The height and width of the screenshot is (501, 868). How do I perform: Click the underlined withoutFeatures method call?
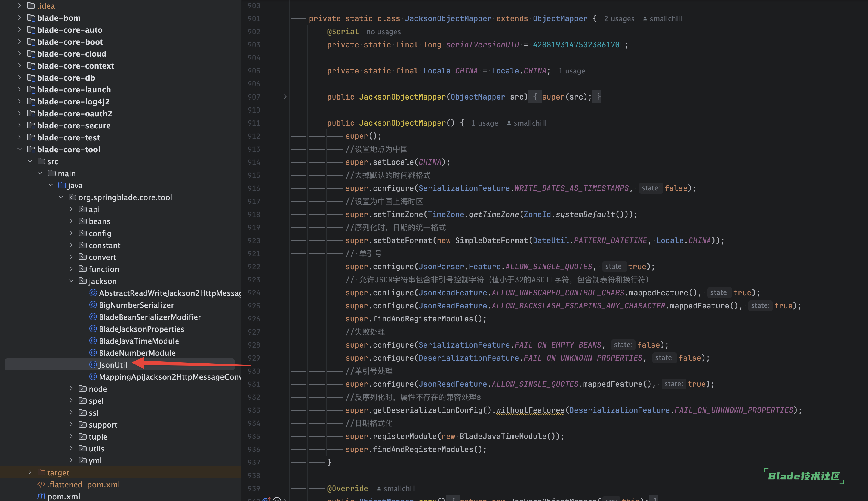tap(530, 410)
